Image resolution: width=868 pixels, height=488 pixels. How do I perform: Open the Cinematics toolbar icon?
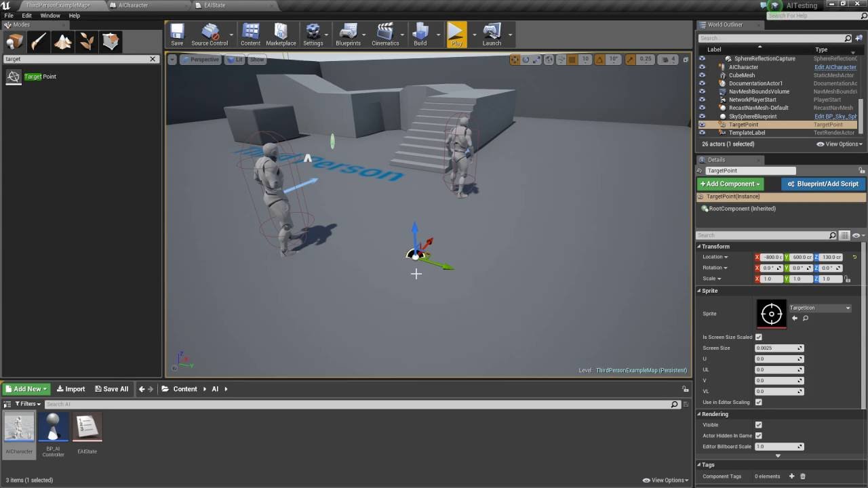click(x=385, y=35)
